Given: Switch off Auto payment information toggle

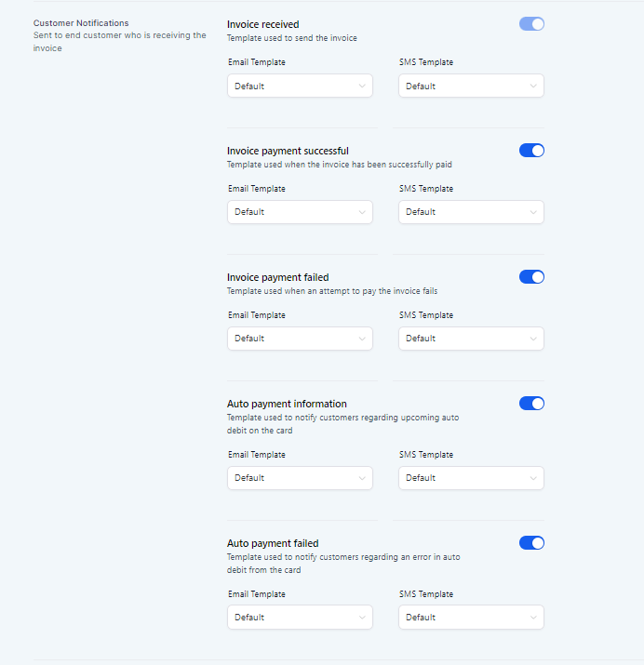Looking at the screenshot, I should [531, 404].
